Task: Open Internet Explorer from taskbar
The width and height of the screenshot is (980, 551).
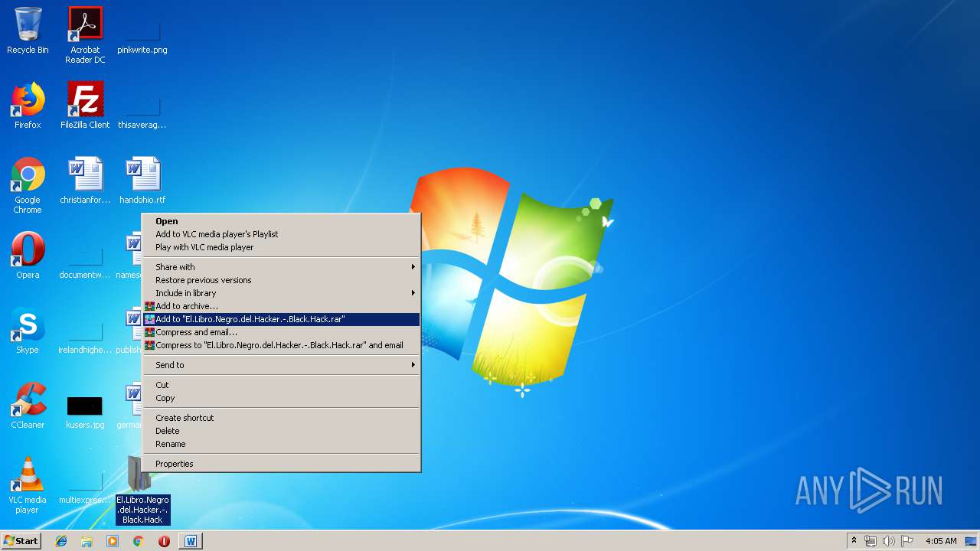Action: pyautogui.click(x=61, y=541)
